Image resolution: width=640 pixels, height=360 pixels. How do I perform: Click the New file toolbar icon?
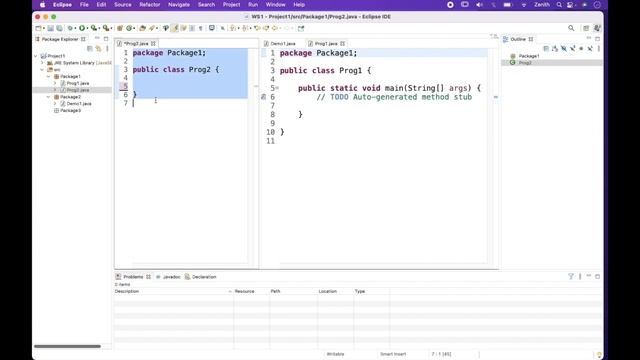point(38,28)
